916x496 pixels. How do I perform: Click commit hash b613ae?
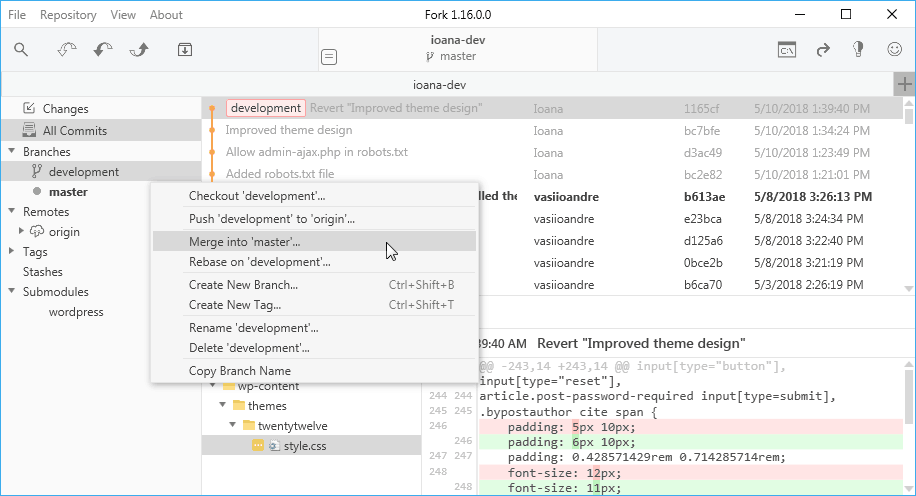[x=705, y=197]
